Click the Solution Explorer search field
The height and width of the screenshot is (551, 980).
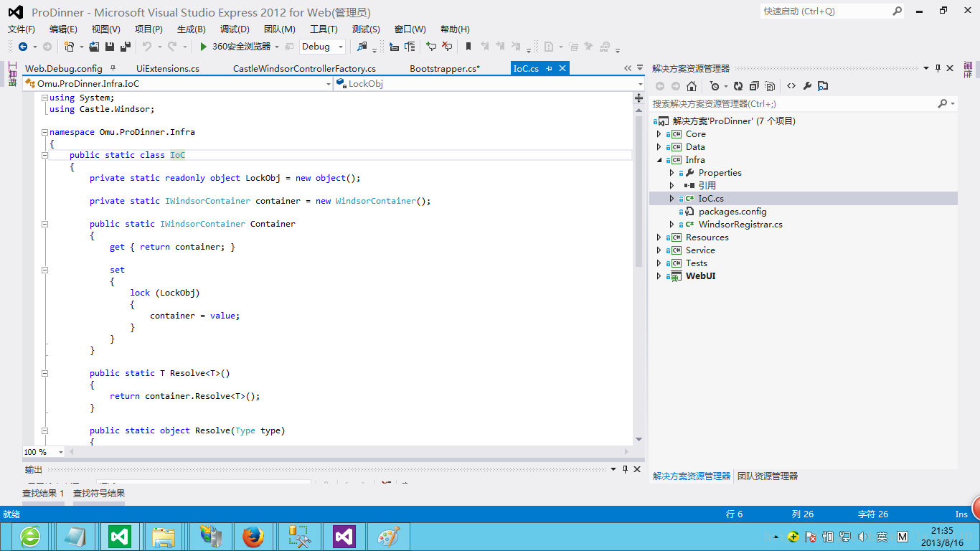(x=789, y=104)
